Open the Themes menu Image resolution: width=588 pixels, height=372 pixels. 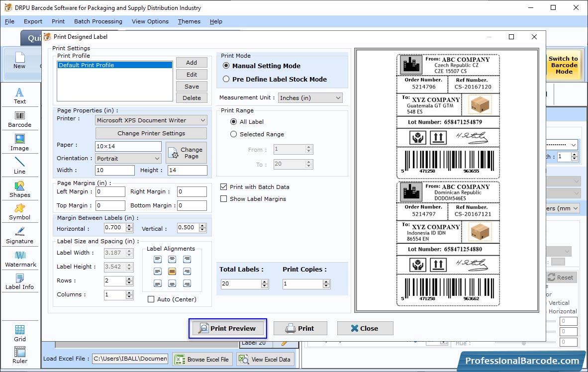(189, 21)
